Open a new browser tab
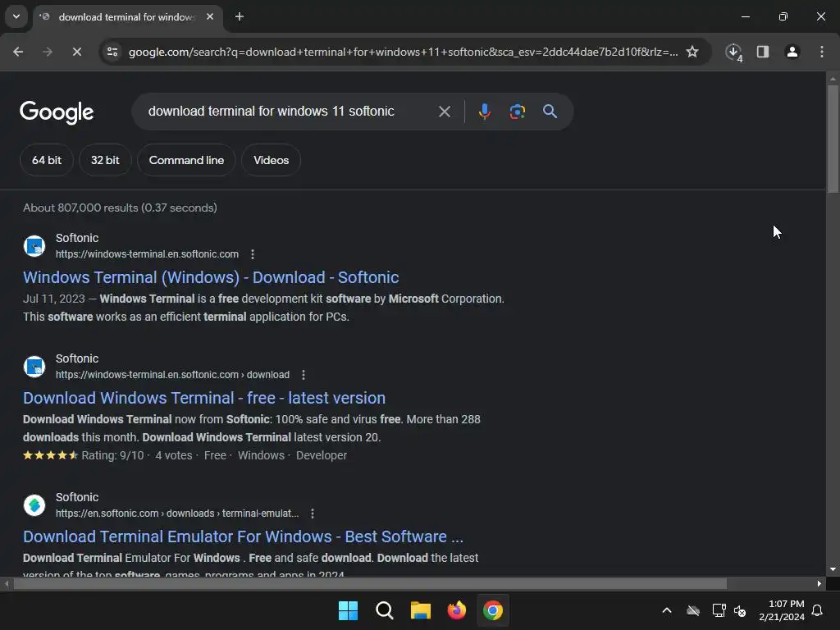The width and height of the screenshot is (840, 630). (240, 16)
